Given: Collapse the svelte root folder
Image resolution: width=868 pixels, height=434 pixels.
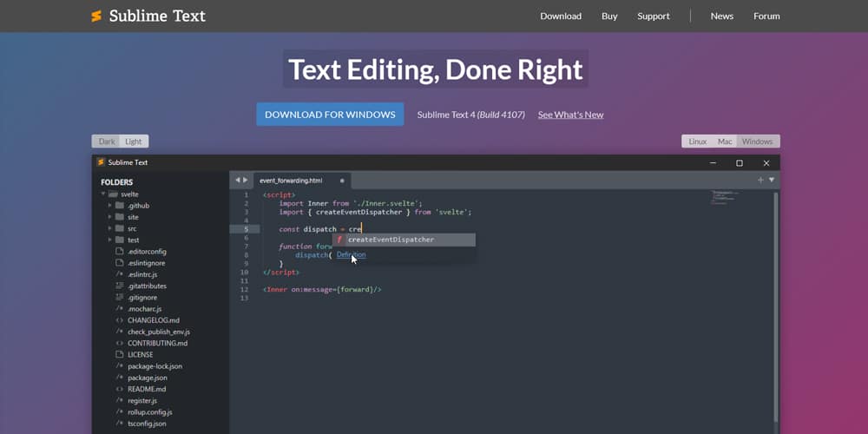Looking at the screenshot, I should pos(103,194).
